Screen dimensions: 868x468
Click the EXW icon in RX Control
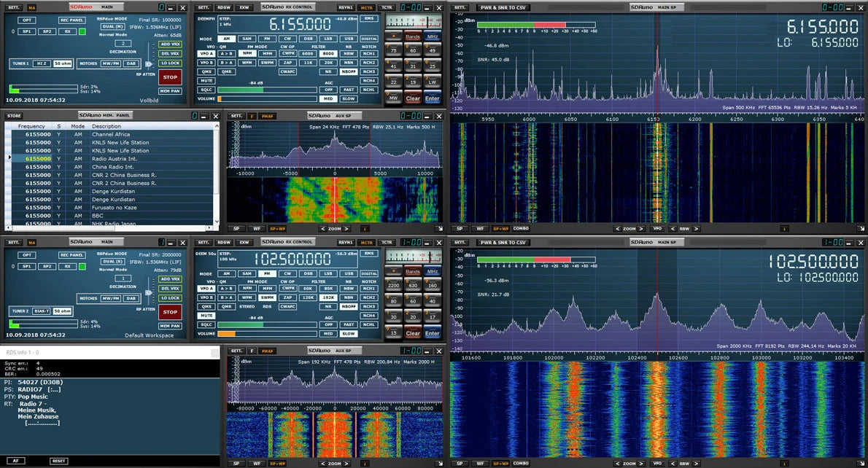tap(244, 7)
